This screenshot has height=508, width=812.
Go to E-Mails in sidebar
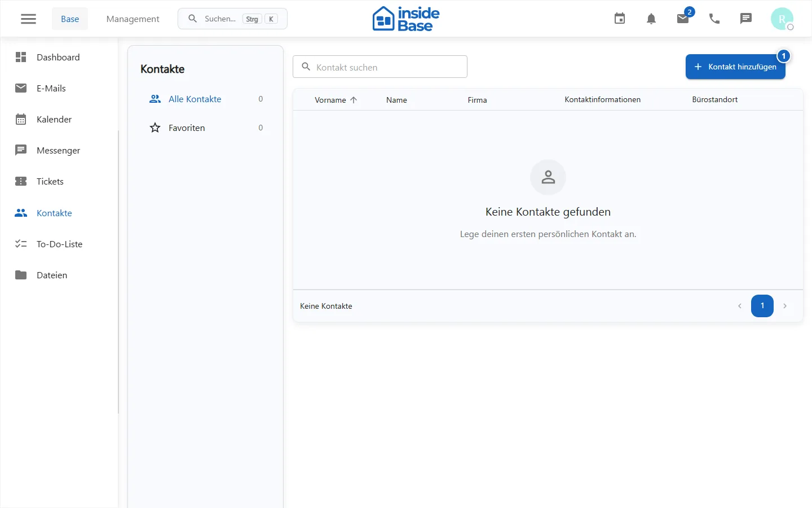[59, 88]
